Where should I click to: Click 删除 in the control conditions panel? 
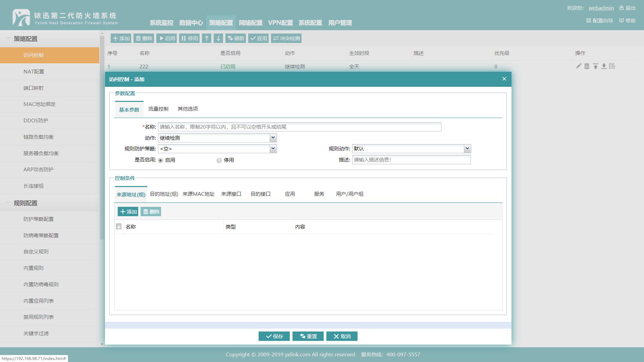click(x=151, y=212)
